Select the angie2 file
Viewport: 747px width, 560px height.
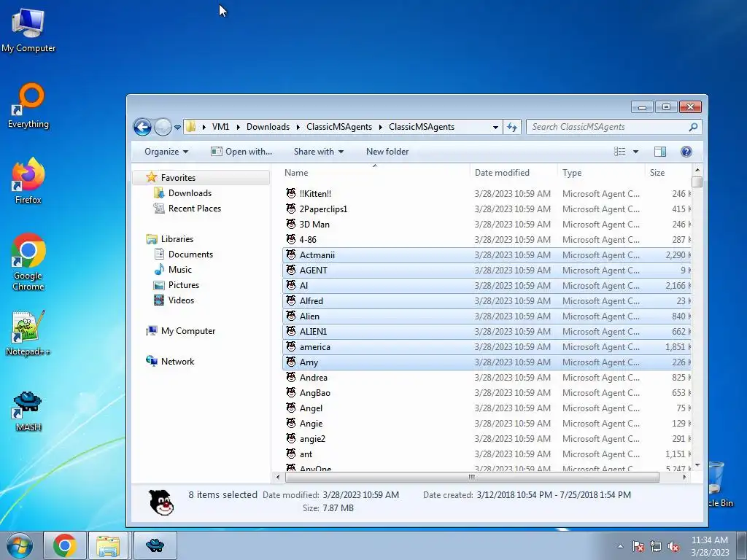[487, 438]
